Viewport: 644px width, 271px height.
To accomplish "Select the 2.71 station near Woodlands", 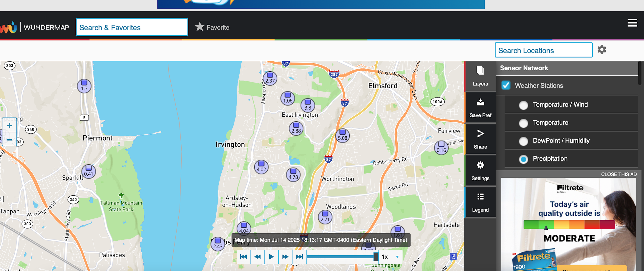I will [325, 217].
